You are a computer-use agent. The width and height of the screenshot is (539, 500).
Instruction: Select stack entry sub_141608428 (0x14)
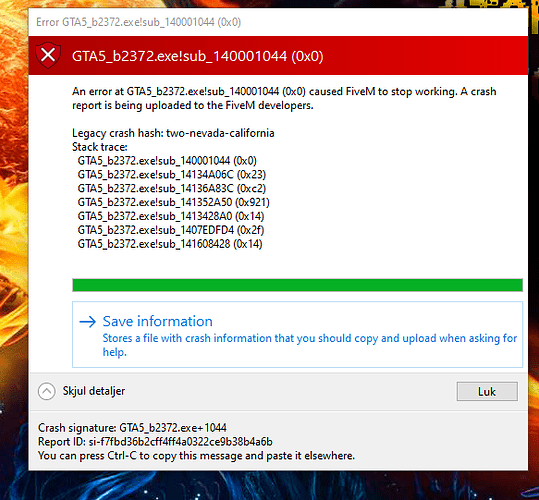170,244
